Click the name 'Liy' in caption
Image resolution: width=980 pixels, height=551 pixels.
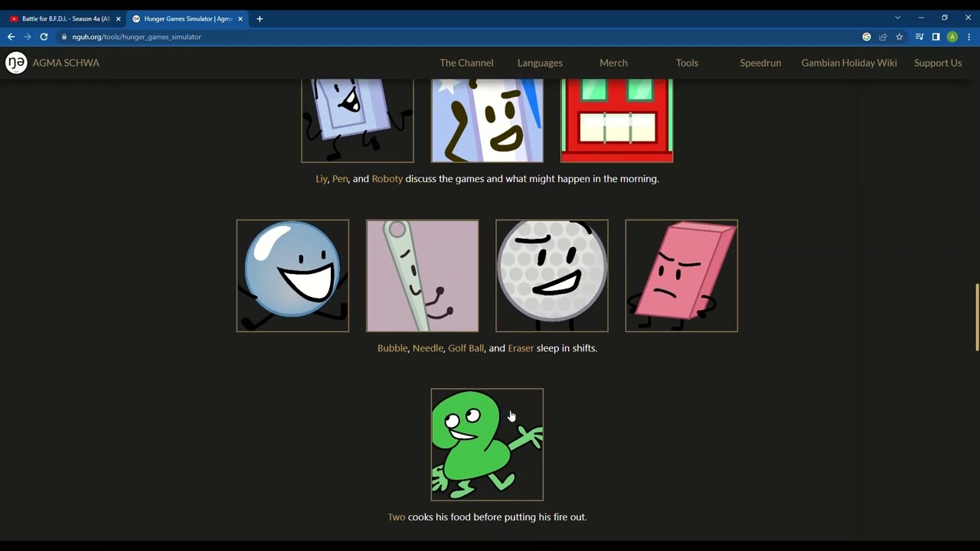click(x=322, y=179)
